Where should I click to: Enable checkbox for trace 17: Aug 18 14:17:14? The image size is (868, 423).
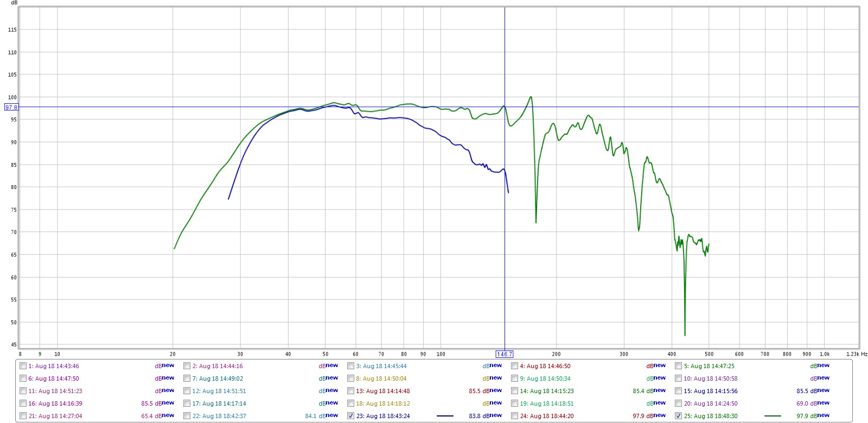(x=187, y=403)
